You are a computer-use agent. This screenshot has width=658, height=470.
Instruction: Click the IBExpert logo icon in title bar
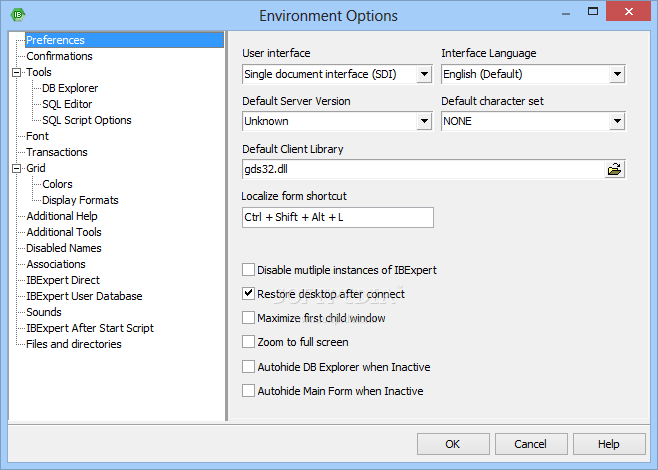pyautogui.click(x=18, y=15)
